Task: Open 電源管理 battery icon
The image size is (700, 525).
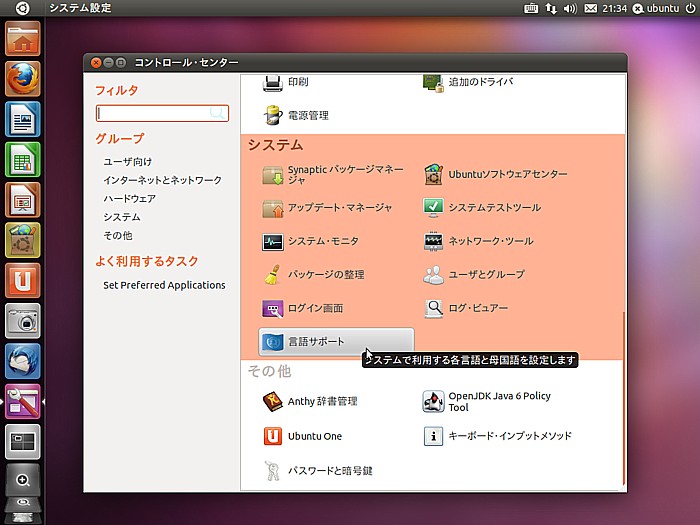Action: (272, 116)
